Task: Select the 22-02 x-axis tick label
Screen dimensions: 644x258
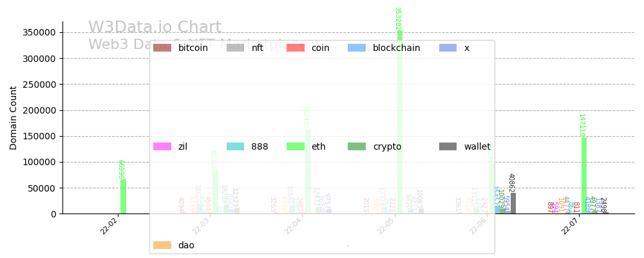Action: [109, 226]
